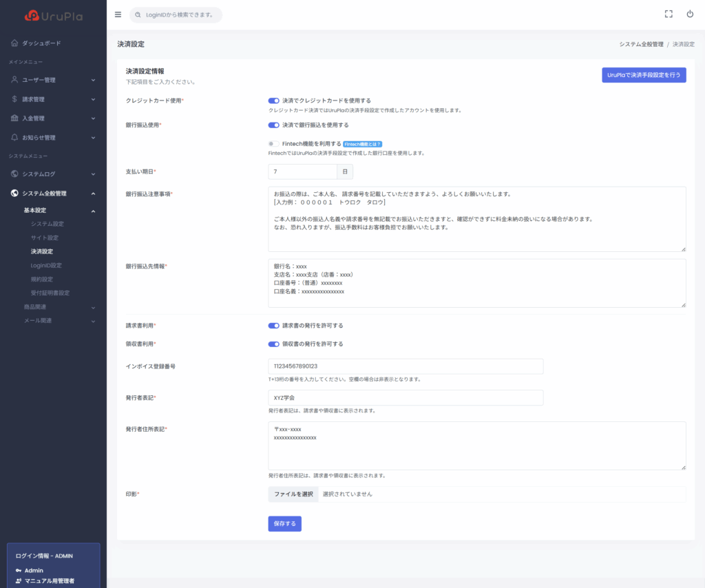
Task: Expand the 請求管理 menu chevron
Action: [93, 99]
